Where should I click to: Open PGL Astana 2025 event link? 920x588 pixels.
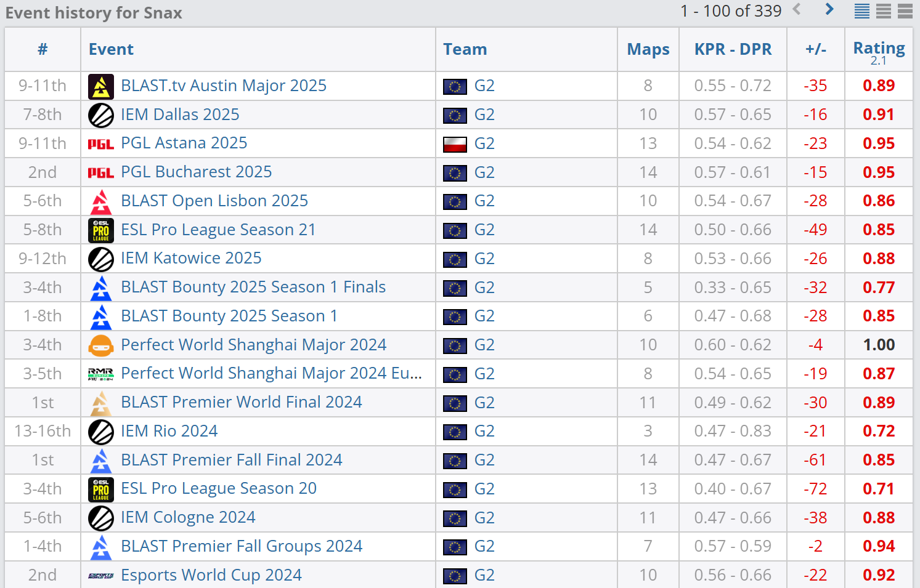point(184,143)
